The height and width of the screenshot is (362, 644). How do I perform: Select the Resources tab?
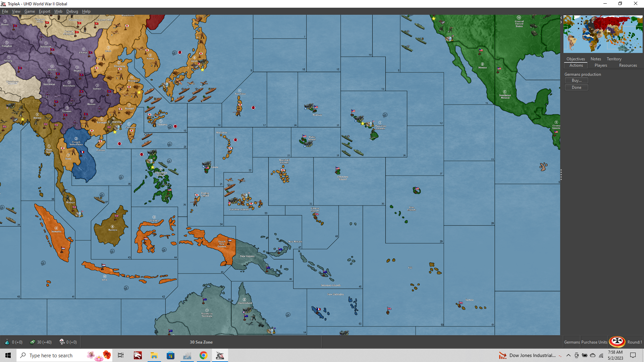tap(628, 65)
